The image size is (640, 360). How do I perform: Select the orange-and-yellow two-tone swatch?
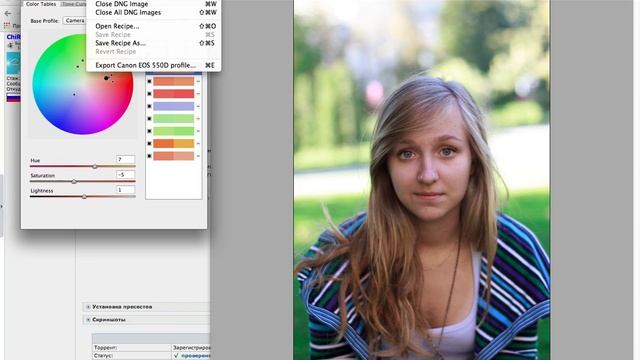tap(173, 144)
